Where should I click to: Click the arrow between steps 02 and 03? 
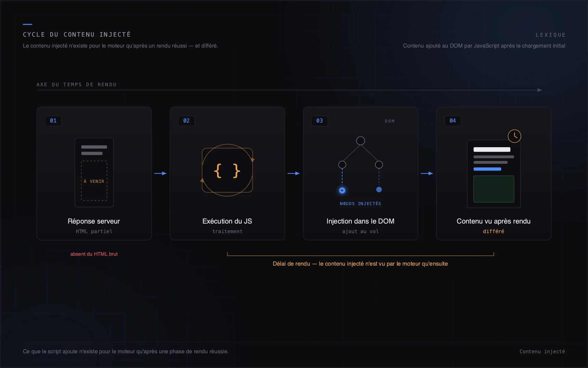(x=294, y=174)
